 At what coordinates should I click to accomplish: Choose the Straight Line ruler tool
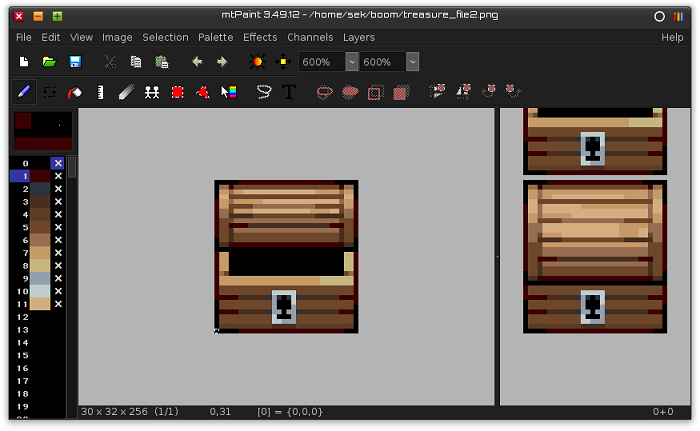[100, 92]
